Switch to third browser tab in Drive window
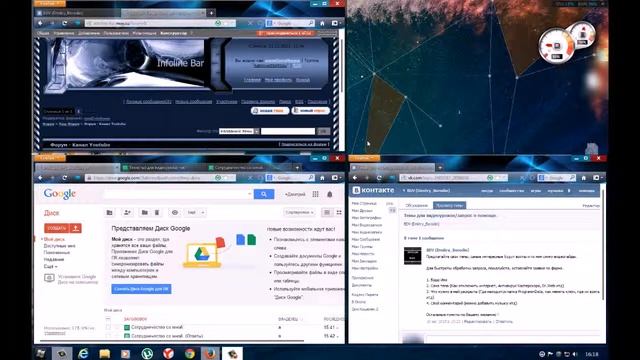This screenshot has width=640, height=360. point(249,167)
